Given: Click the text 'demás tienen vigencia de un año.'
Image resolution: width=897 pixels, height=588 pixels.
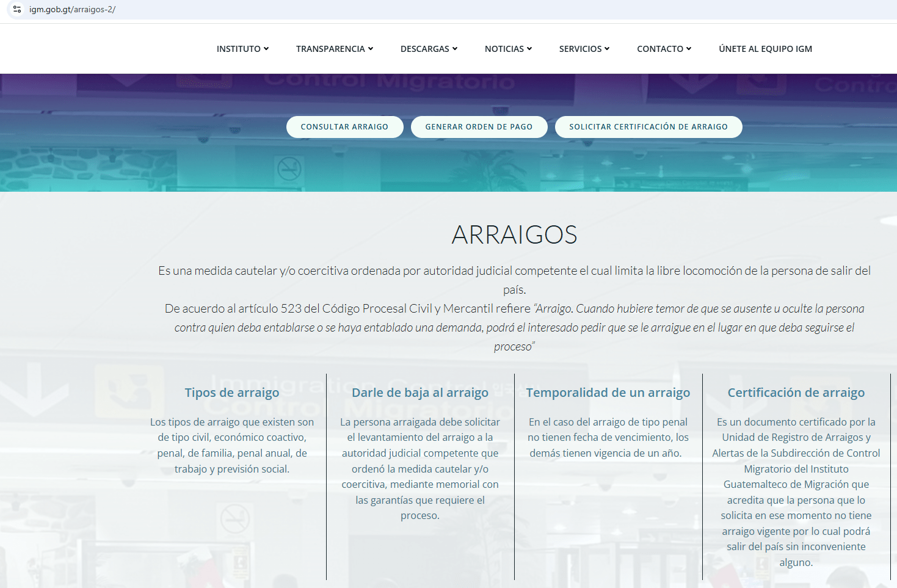Looking at the screenshot, I should coord(606,453).
